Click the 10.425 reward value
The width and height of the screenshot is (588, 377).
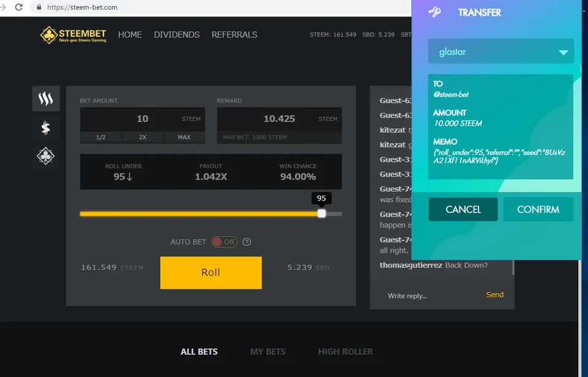pos(279,119)
